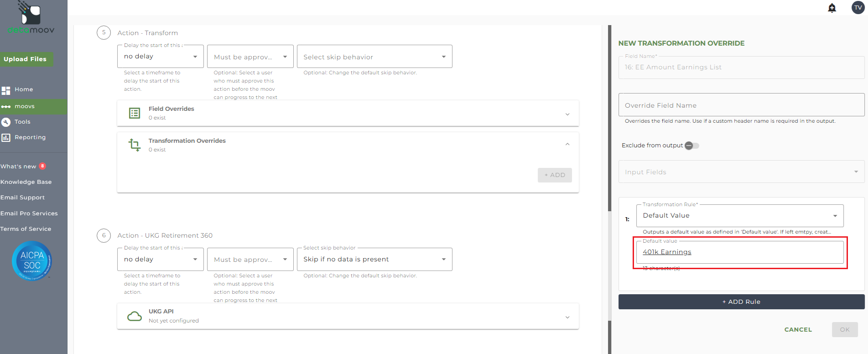Viewport: 868px width, 354px height.
Task: Click the Field Overrides list icon
Action: point(135,113)
